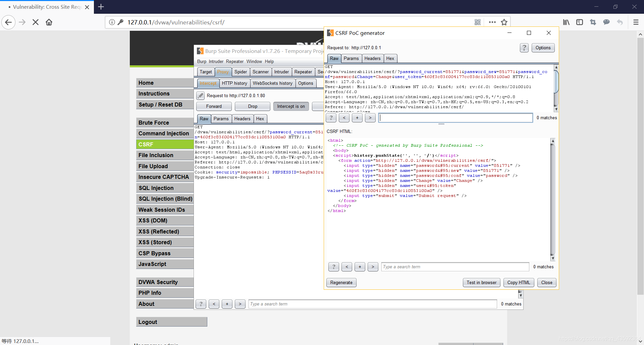Open Brute Force page in DVWA sidebar
Image resolution: width=644 pixels, height=345 pixels.
click(165, 123)
